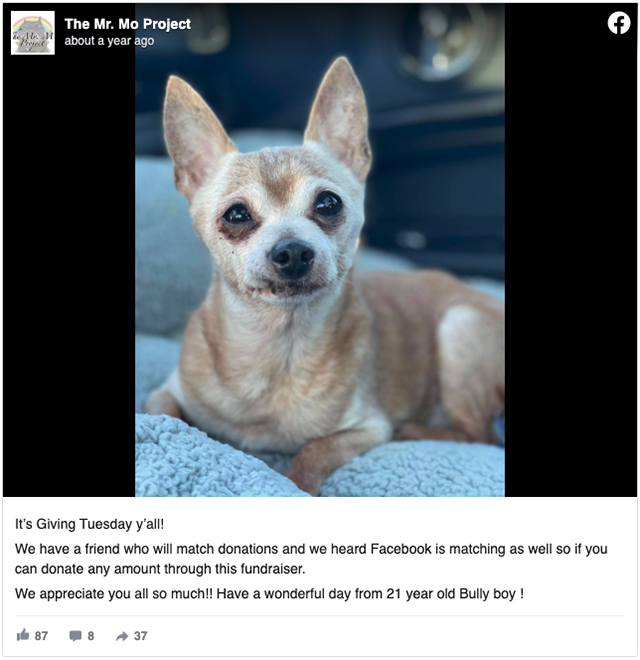
Task: Open The Mr. Mo Project page name
Action: [x=128, y=24]
